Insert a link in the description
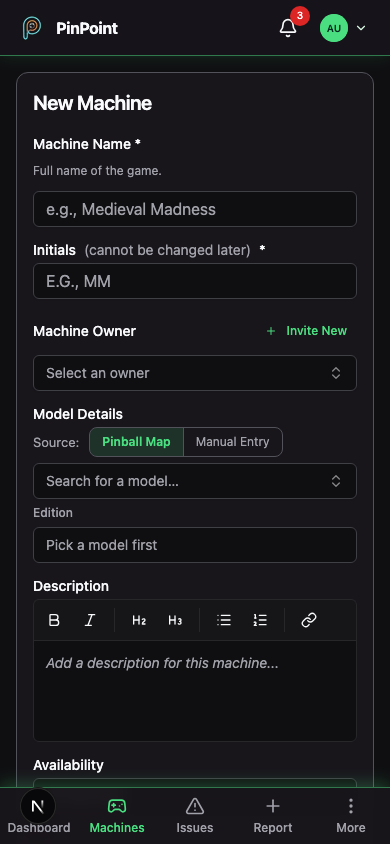Screen dimensions: 390x844 point(309,620)
